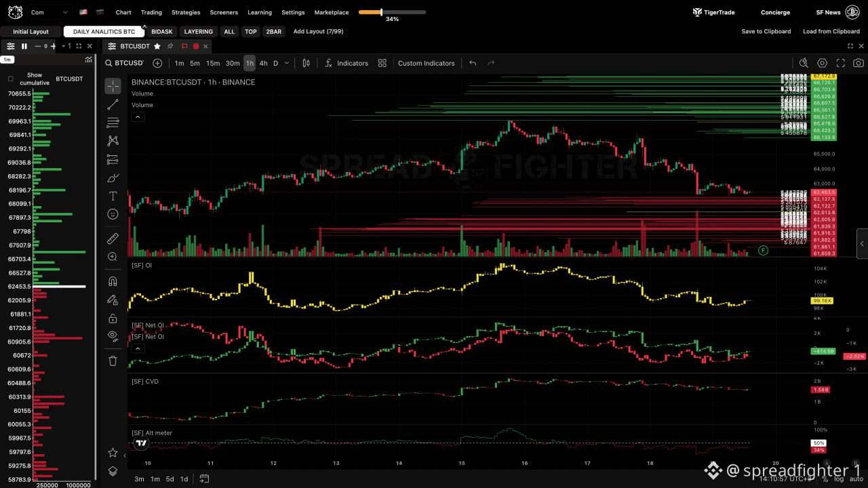Select the trend line drawing tool
Screen dimensions: 868x488
pyautogui.click(x=113, y=104)
